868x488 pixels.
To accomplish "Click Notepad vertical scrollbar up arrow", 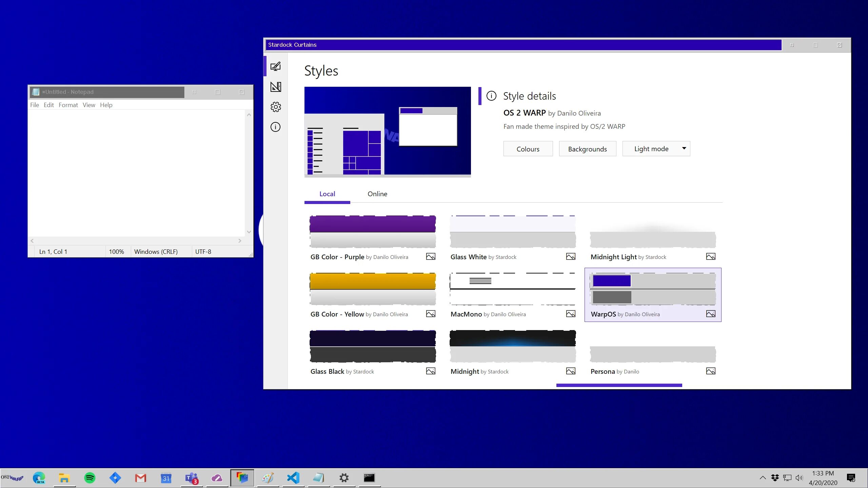I will click(249, 115).
